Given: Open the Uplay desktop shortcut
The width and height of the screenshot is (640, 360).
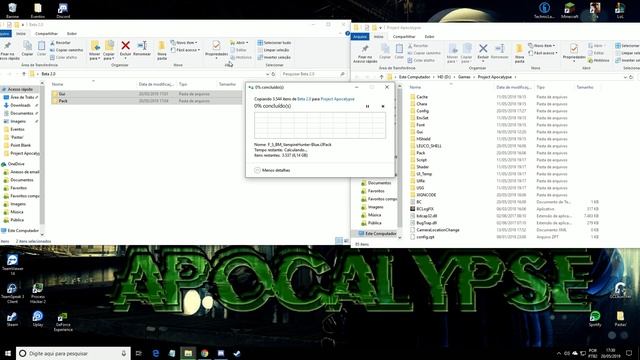Looking at the screenshot, I should tap(38, 319).
